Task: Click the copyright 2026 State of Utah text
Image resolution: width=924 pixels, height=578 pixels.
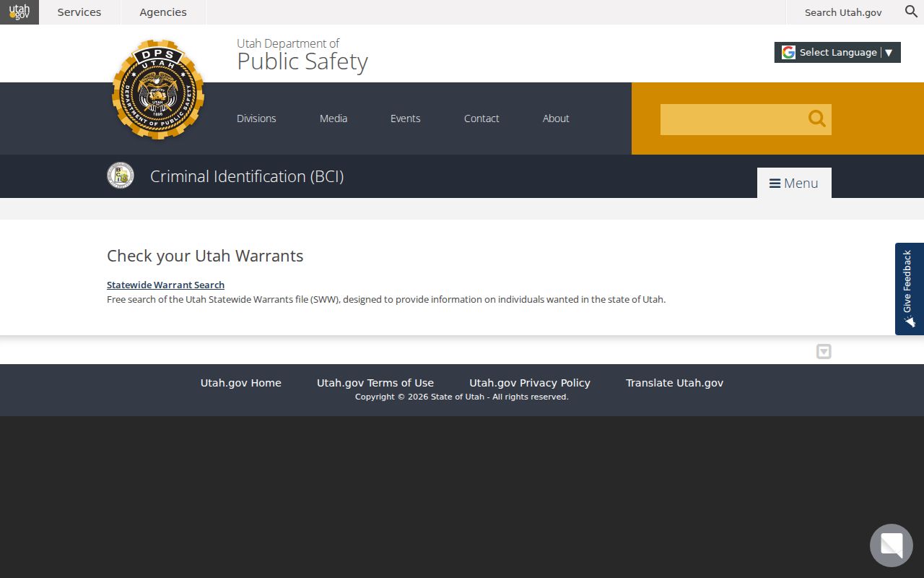Action: [x=462, y=397]
